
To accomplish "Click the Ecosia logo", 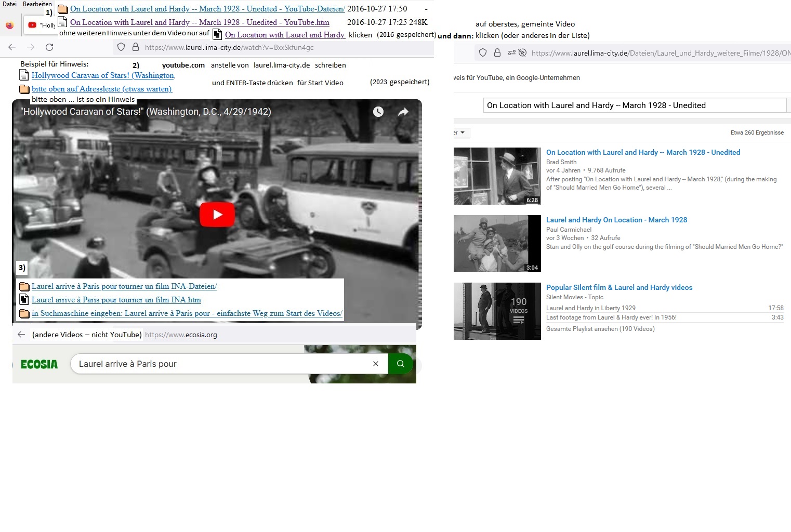I will coord(39,364).
